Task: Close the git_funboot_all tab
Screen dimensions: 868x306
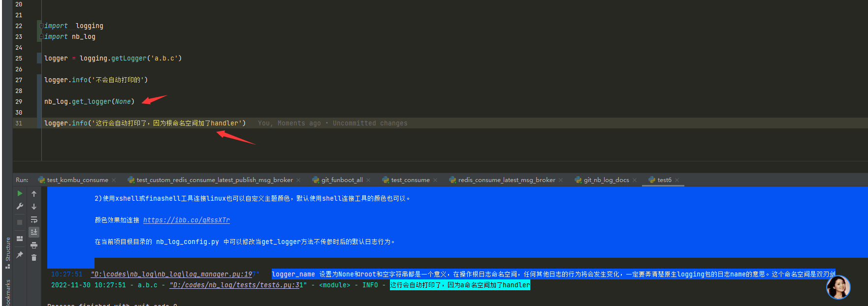Action: (x=368, y=180)
